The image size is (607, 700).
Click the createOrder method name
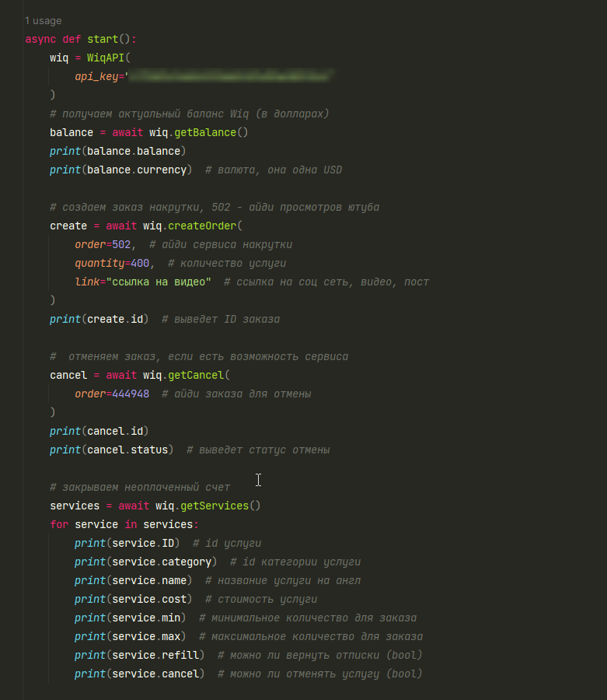pos(202,226)
